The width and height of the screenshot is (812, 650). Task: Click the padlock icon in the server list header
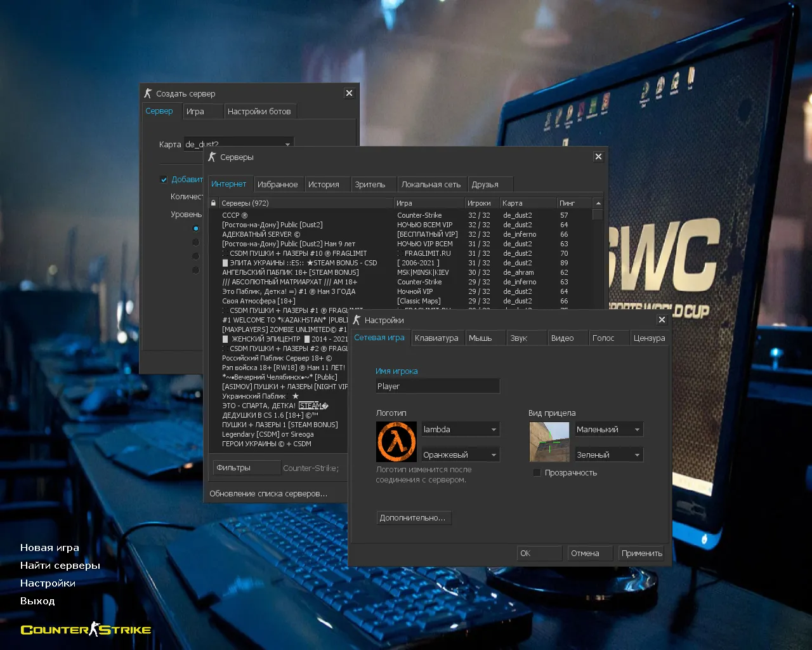click(x=213, y=203)
